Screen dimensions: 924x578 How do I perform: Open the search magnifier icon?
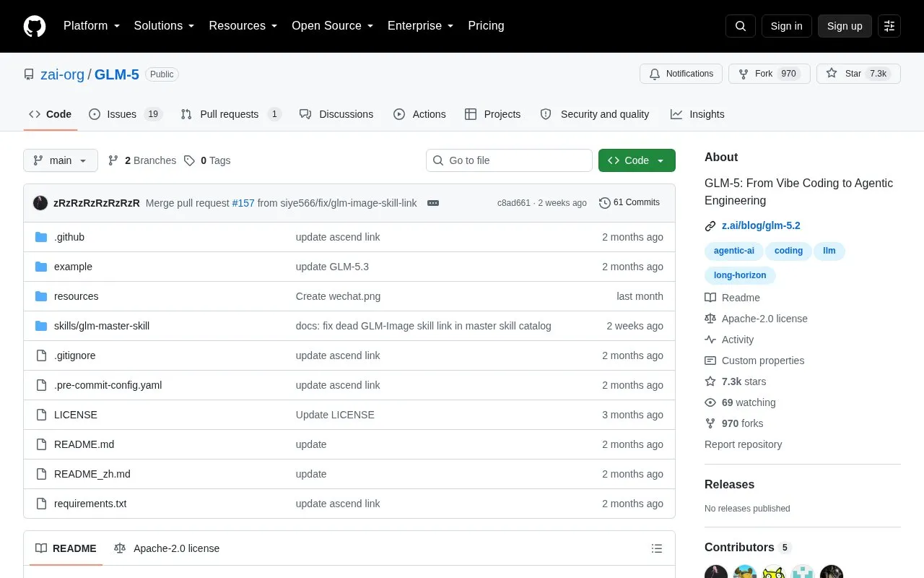coord(741,26)
